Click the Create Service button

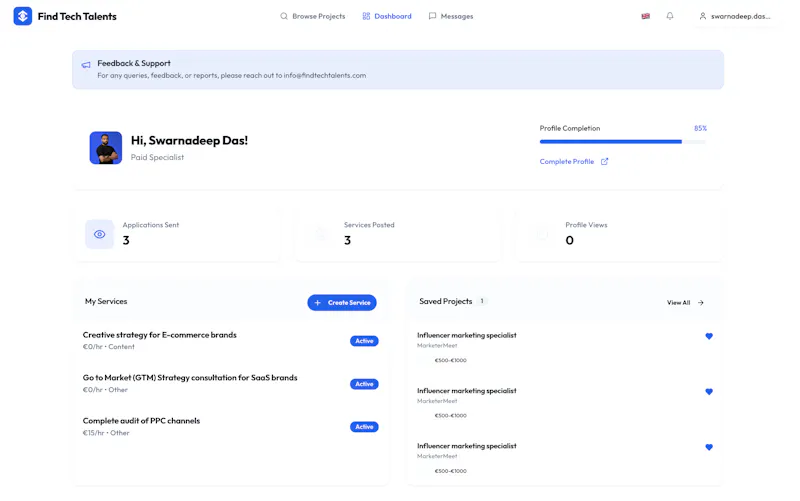point(342,303)
